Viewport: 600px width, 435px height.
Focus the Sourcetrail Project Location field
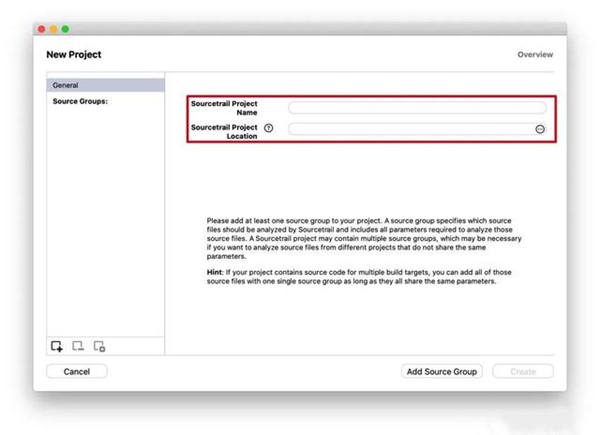click(x=410, y=129)
